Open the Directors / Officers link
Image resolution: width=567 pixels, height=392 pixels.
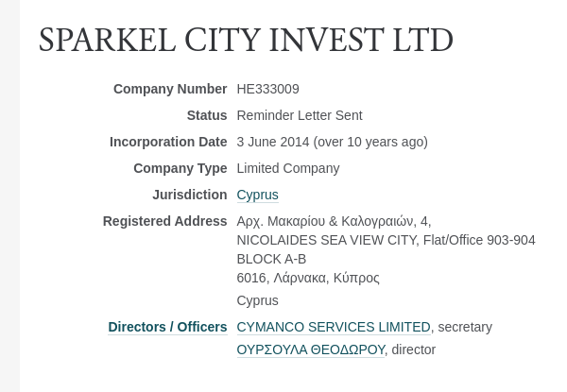(x=167, y=327)
